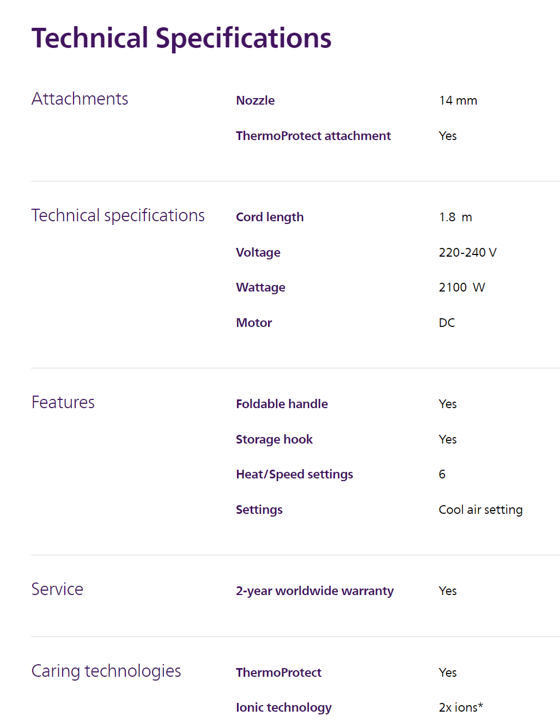560x728 pixels.
Task: Click the Wattage spec label
Action: point(260,287)
